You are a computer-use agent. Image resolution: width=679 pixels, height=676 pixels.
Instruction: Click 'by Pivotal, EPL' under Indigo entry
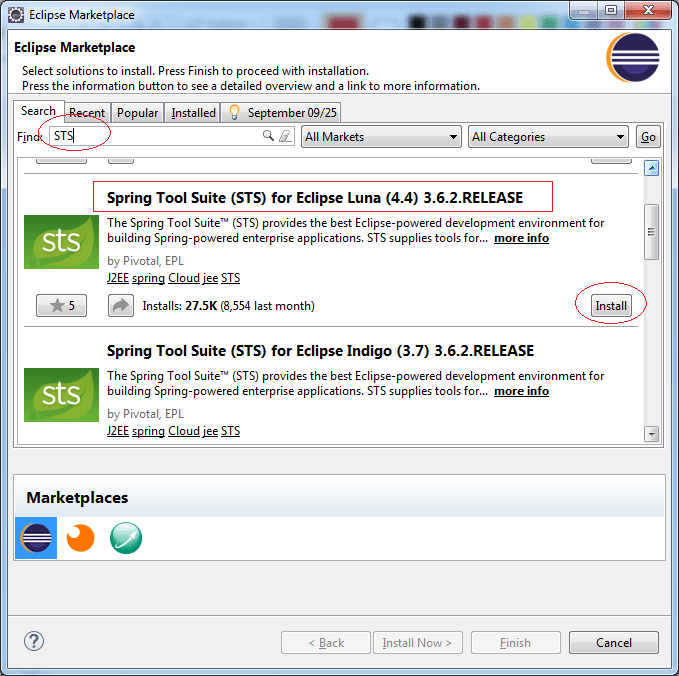146,414
